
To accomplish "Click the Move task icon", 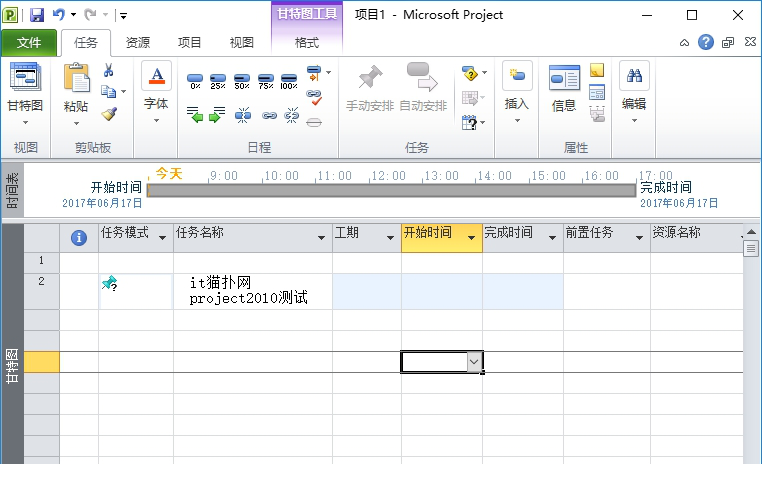I will (x=470, y=98).
